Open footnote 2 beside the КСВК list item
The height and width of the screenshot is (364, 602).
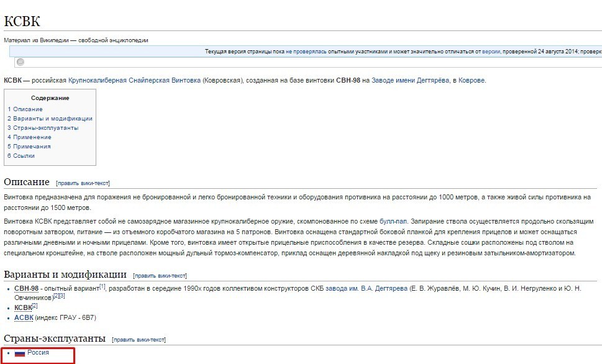pos(35,306)
